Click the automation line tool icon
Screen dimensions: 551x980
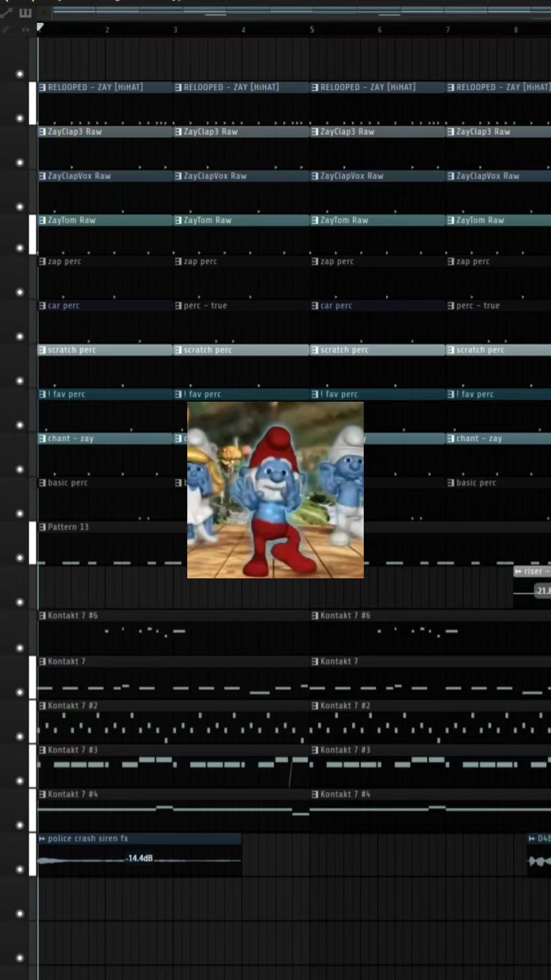[x=6, y=12]
